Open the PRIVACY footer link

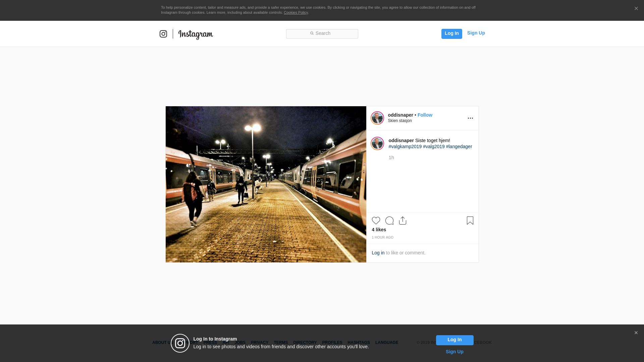[260, 343]
